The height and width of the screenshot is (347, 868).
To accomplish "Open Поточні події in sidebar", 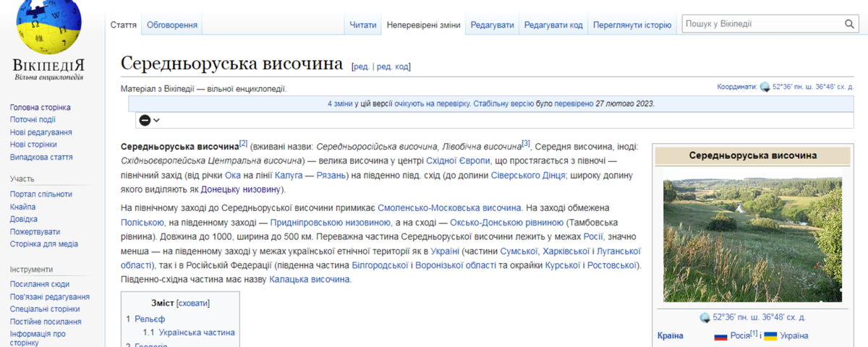I will [33, 120].
